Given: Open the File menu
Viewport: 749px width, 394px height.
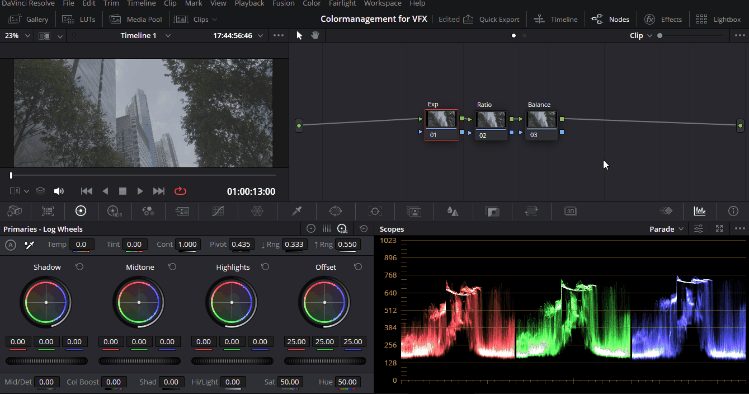Looking at the screenshot, I should point(68,3).
